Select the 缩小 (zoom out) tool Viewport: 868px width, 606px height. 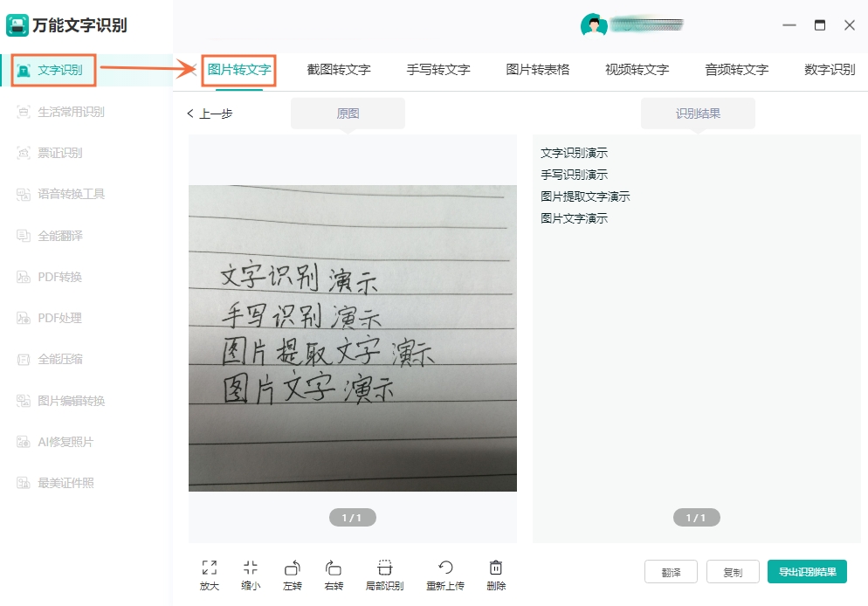251,574
